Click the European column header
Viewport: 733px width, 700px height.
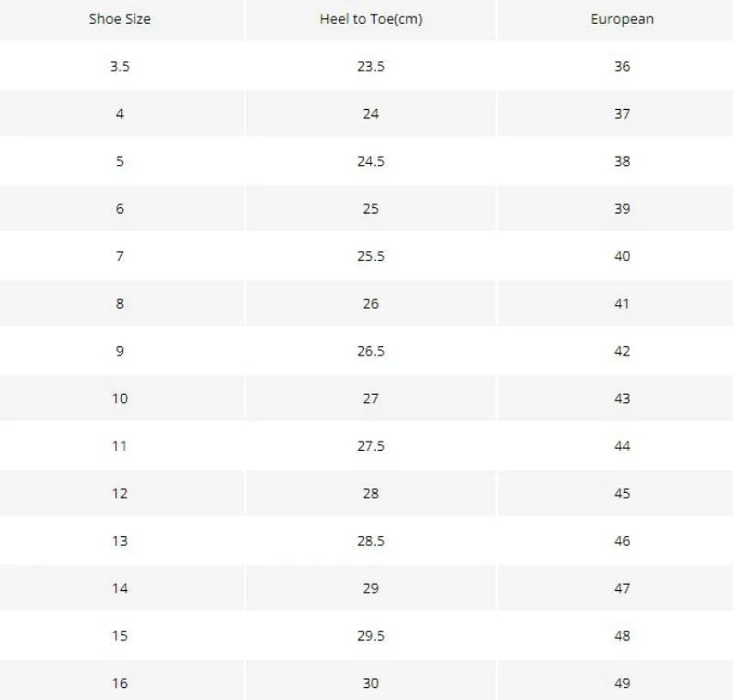point(622,19)
